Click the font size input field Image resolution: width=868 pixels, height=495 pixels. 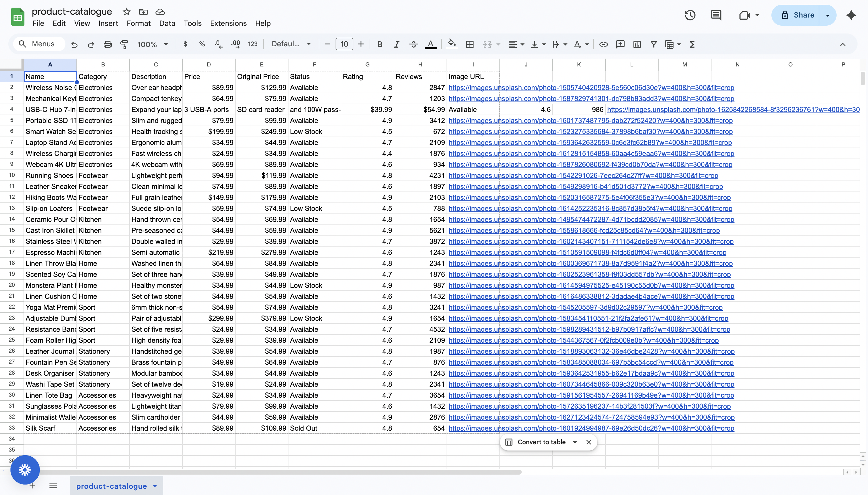[344, 44]
